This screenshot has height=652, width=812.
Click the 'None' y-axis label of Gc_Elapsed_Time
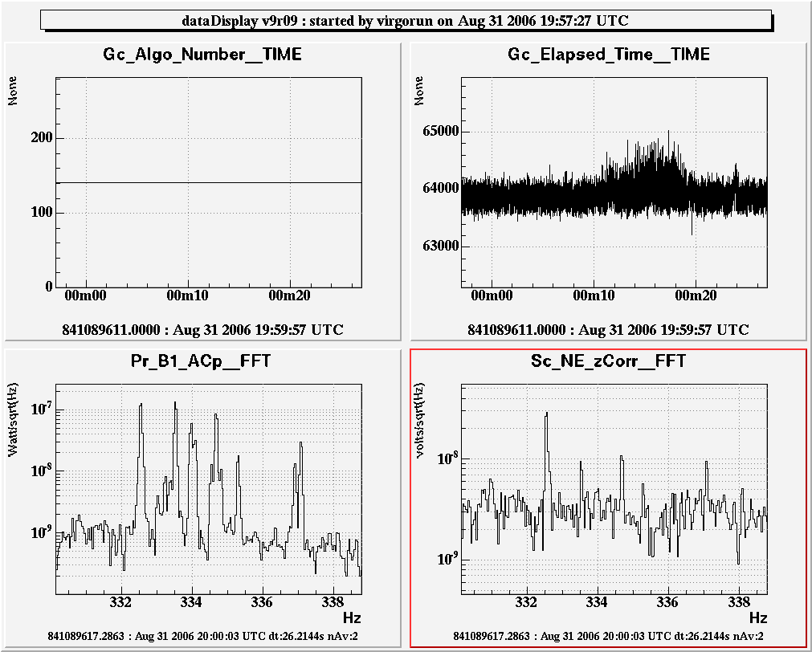point(418,92)
